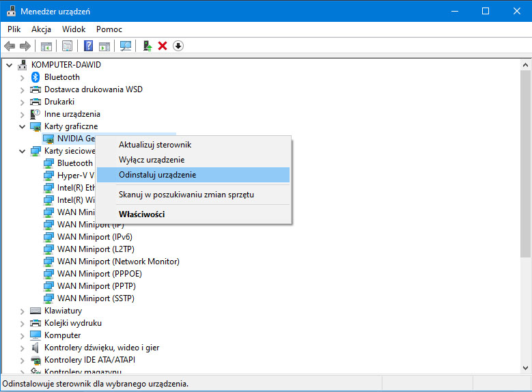Choose Właściwości from context menu
Screen dimensions: 532x392
click(193, 214)
